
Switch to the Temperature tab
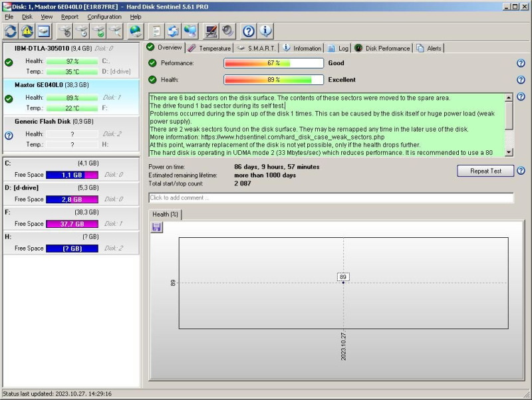coord(209,49)
